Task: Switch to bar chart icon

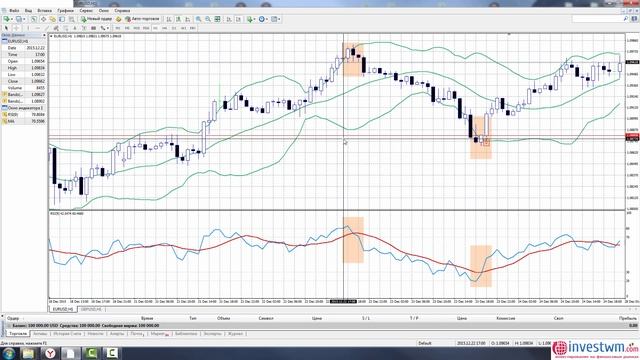Action: 169,19
